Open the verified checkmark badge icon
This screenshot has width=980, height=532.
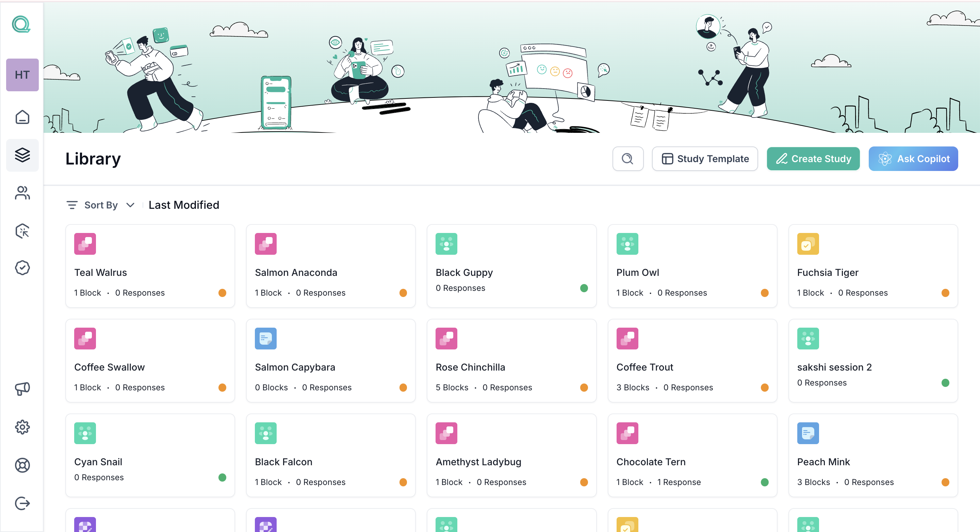(22, 268)
